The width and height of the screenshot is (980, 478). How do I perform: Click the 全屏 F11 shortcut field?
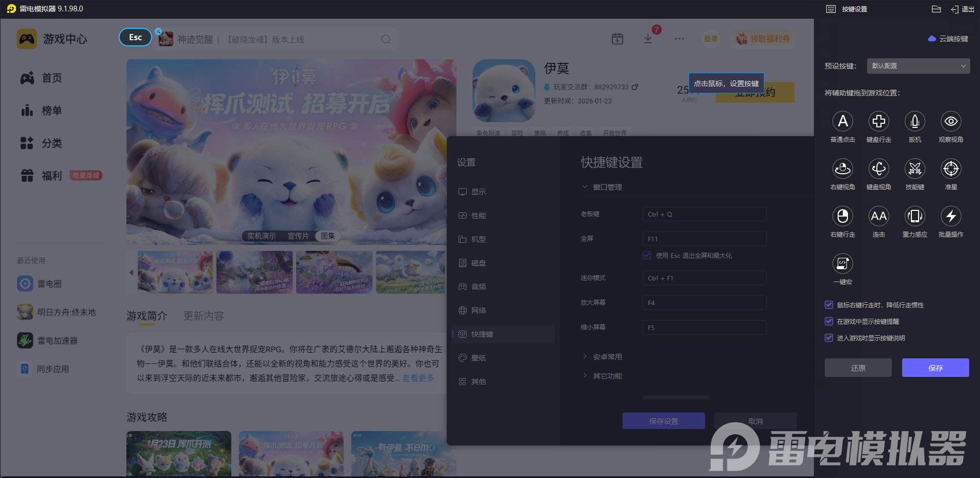tap(705, 239)
